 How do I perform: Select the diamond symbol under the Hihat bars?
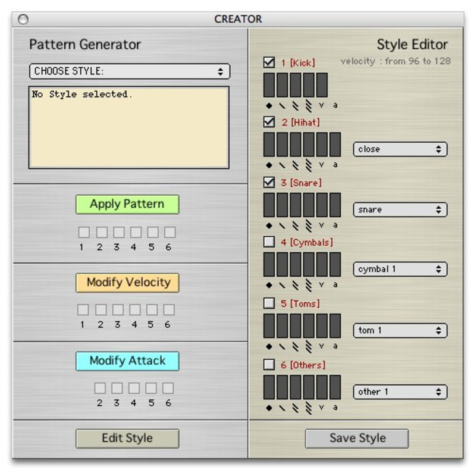269,165
